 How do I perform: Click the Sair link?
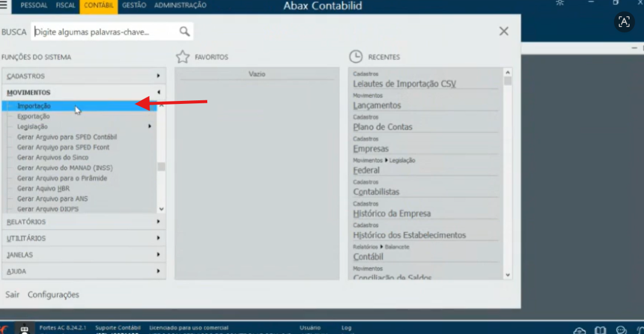tap(13, 294)
